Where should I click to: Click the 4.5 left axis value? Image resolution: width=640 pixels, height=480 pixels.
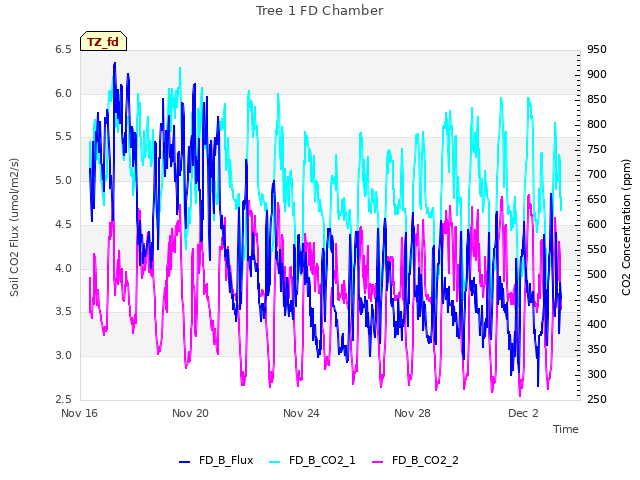click(x=63, y=224)
